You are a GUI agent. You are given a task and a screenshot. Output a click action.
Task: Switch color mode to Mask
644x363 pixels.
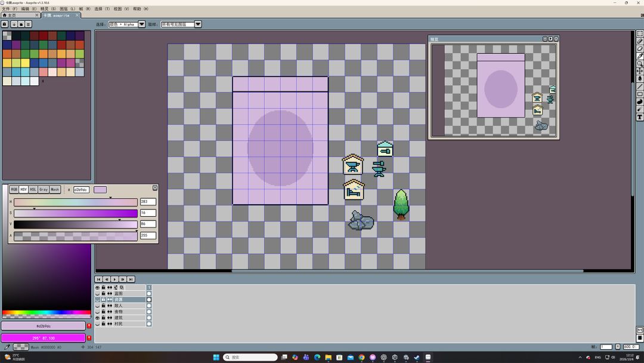(55, 189)
